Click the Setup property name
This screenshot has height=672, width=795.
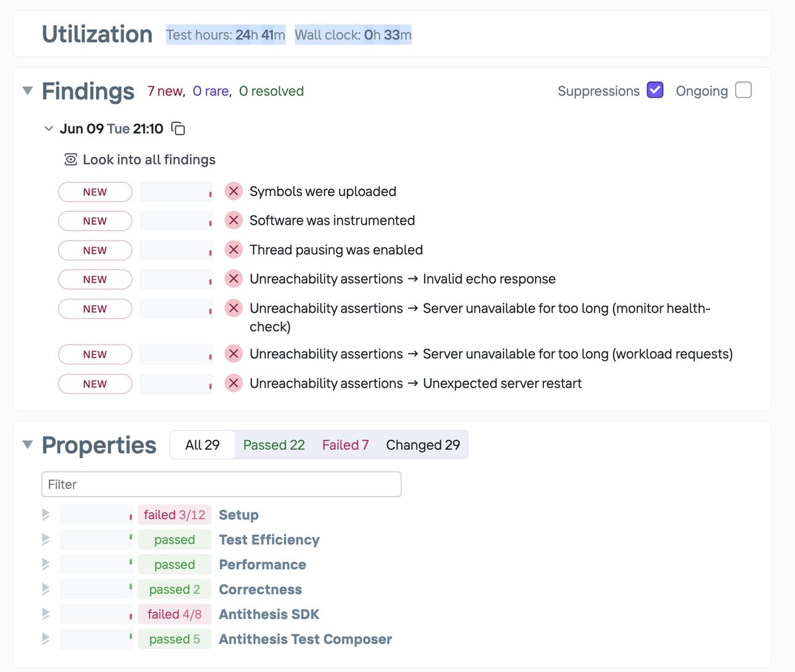pyautogui.click(x=238, y=515)
